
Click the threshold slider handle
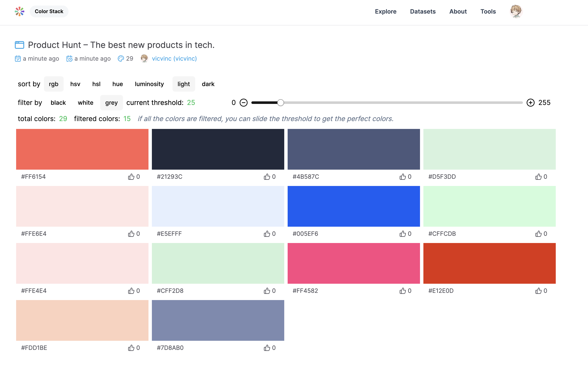pos(281,103)
